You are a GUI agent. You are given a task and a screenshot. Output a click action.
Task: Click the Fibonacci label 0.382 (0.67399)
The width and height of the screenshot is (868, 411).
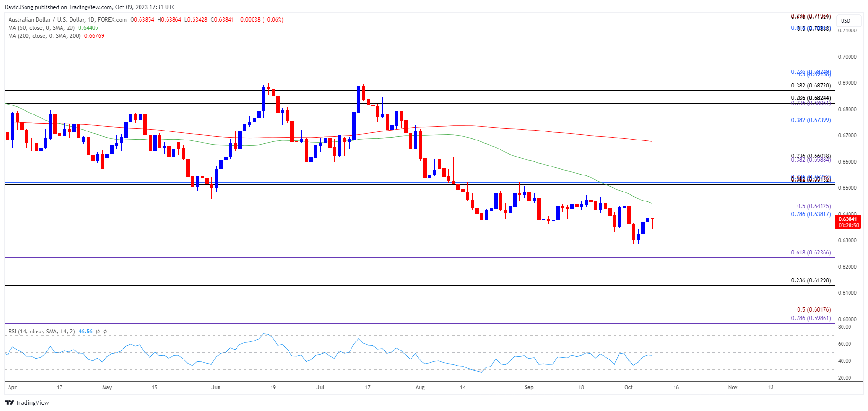click(811, 120)
